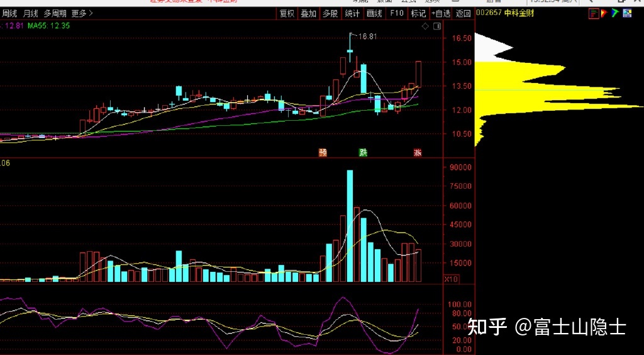
Task: Click the green 跌 marker on chart
Action: pos(363,152)
